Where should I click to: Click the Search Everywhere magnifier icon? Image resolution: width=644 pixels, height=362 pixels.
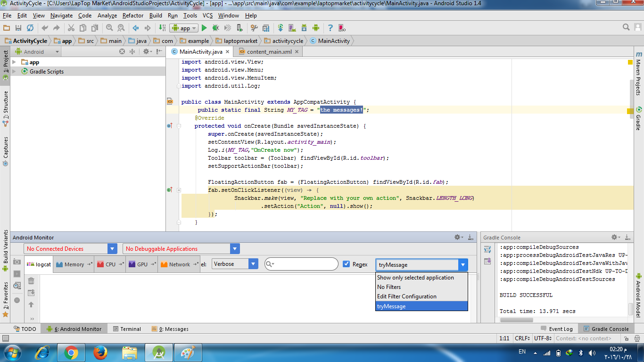[x=626, y=27]
